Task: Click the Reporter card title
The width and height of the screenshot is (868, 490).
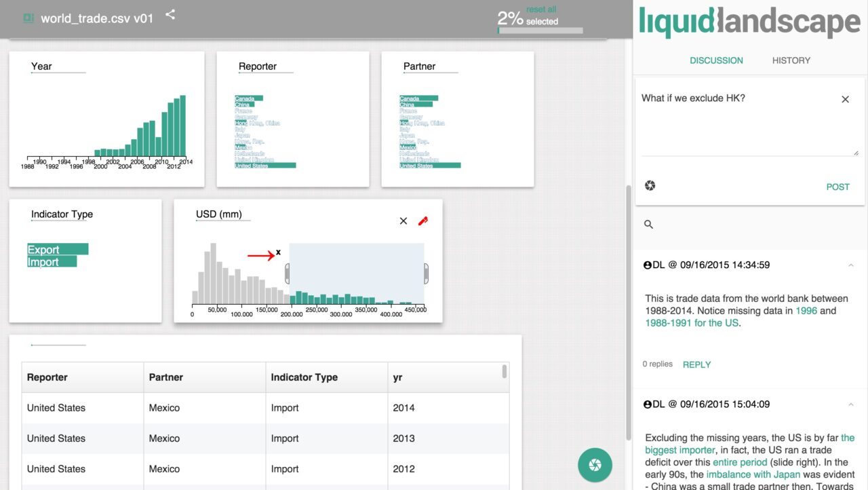Action: (x=258, y=67)
